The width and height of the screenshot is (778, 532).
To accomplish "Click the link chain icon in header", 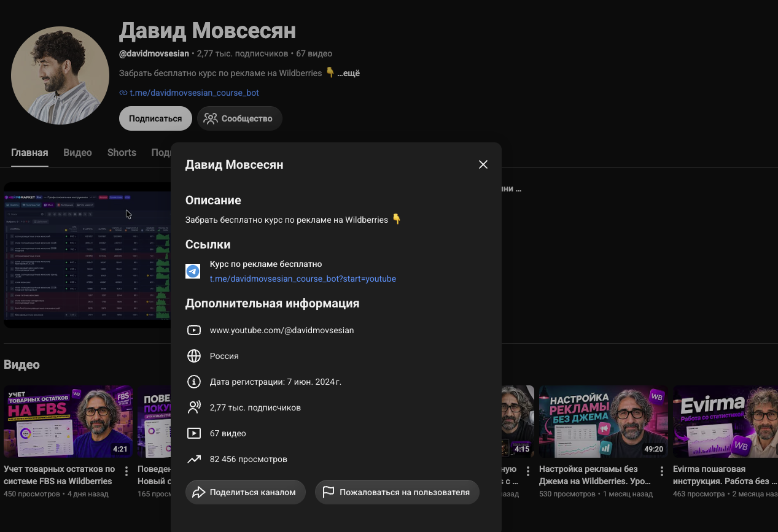I will 123,93.
